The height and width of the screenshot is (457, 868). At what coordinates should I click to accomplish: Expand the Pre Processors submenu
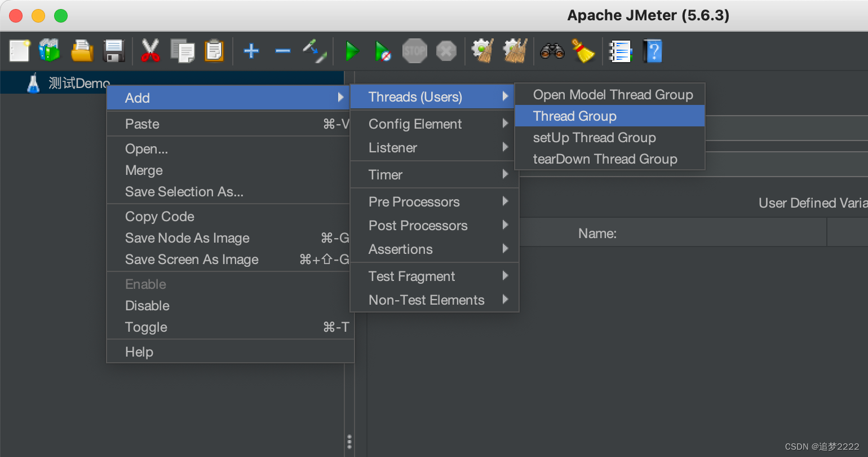tap(434, 202)
